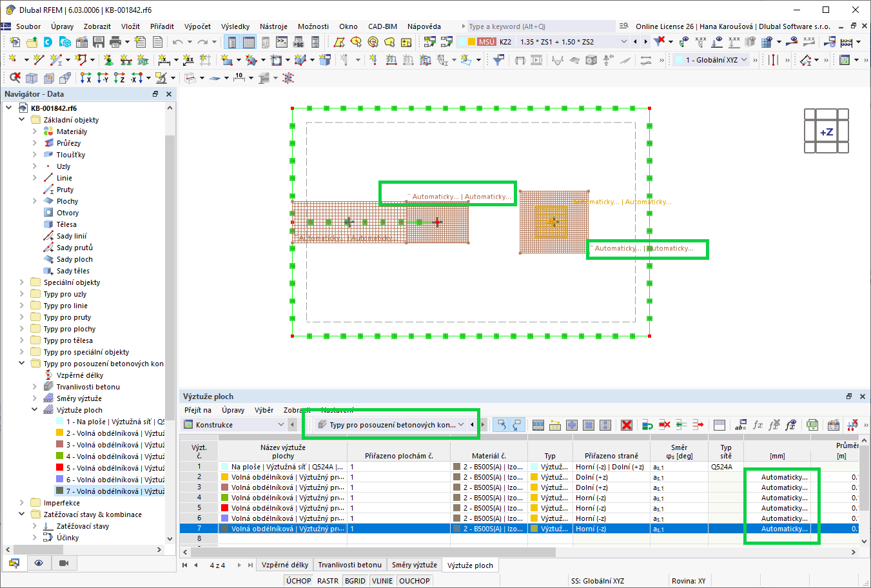This screenshot has height=588, width=871.
Task: Open the CAD-BIM menu
Action: (x=382, y=26)
